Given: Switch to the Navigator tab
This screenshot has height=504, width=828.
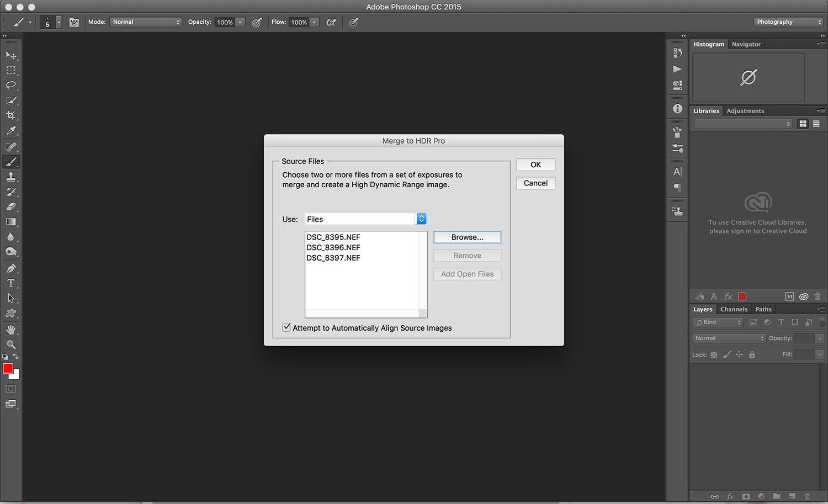Looking at the screenshot, I should point(746,44).
